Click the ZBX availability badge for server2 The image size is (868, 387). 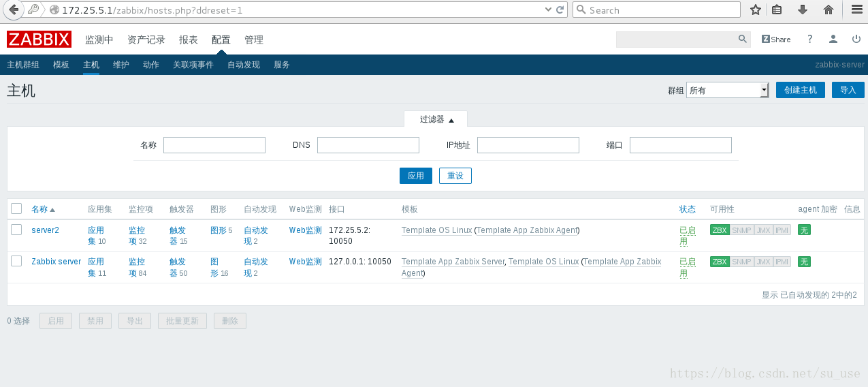720,230
